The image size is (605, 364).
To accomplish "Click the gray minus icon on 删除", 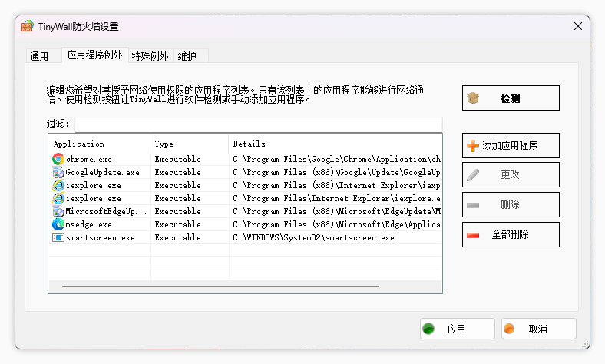I will pyautogui.click(x=473, y=205).
